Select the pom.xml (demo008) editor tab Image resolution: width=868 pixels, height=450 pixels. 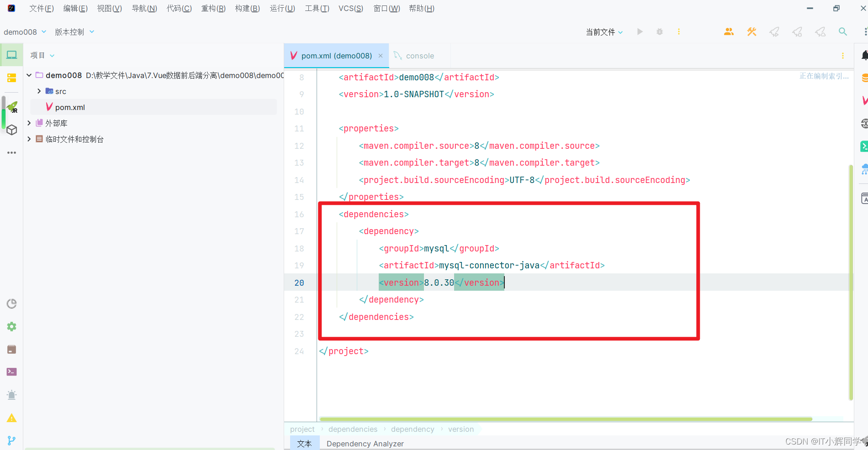(x=336, y=56)
